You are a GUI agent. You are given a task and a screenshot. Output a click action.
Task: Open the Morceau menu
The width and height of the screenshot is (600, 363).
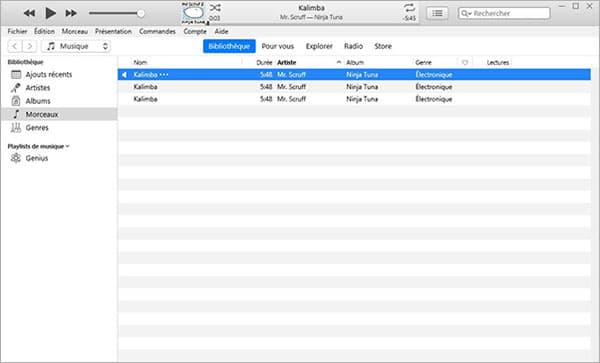(x=75, y=31)
